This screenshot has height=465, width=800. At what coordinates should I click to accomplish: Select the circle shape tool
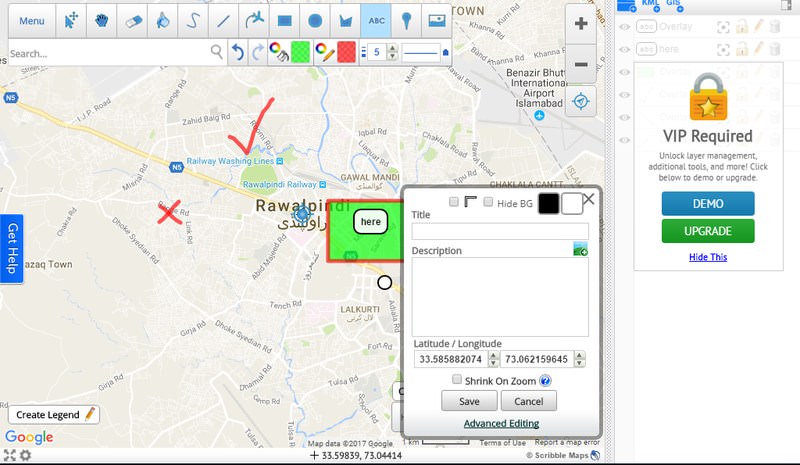pos(315,21)
